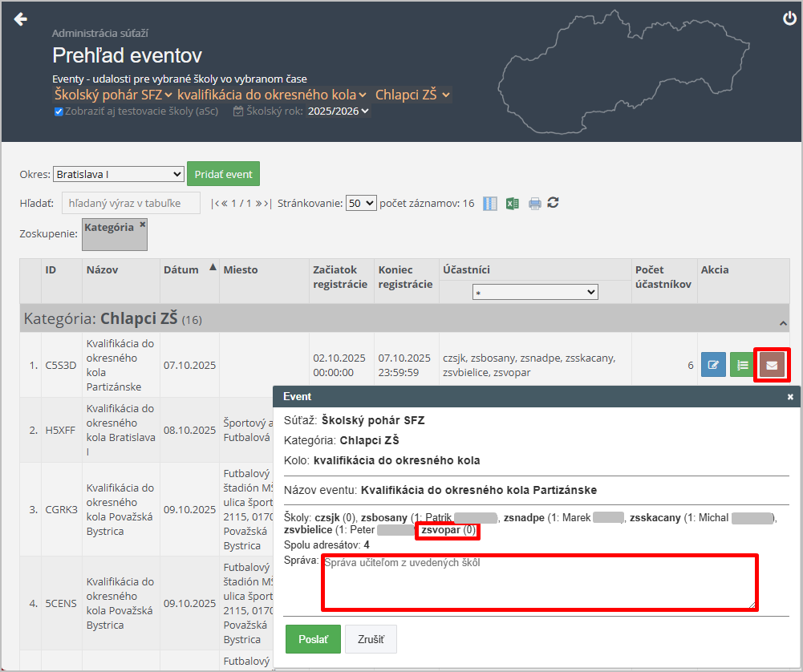Edit event C5S3D with the pencil icon
This screenshot has width=803, height=672.
[712, 366]
